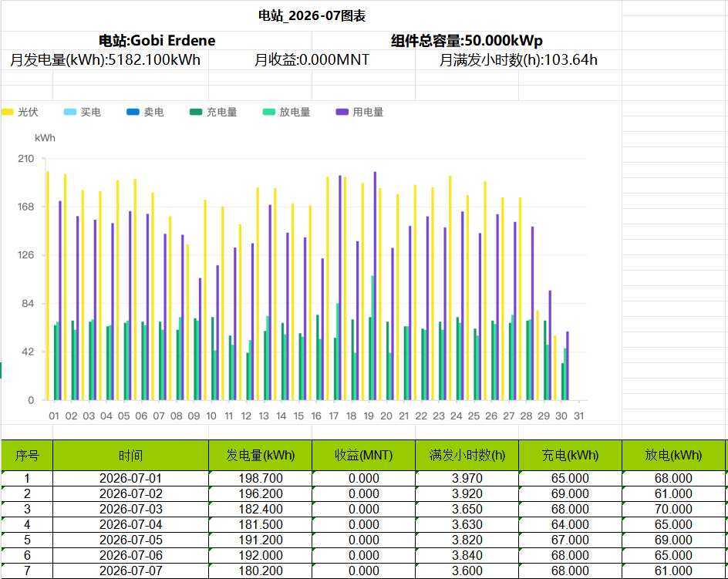Click the full-load hours value 3.970
The width and height of the screenshot is (728, 579).
tap(467, 478)
